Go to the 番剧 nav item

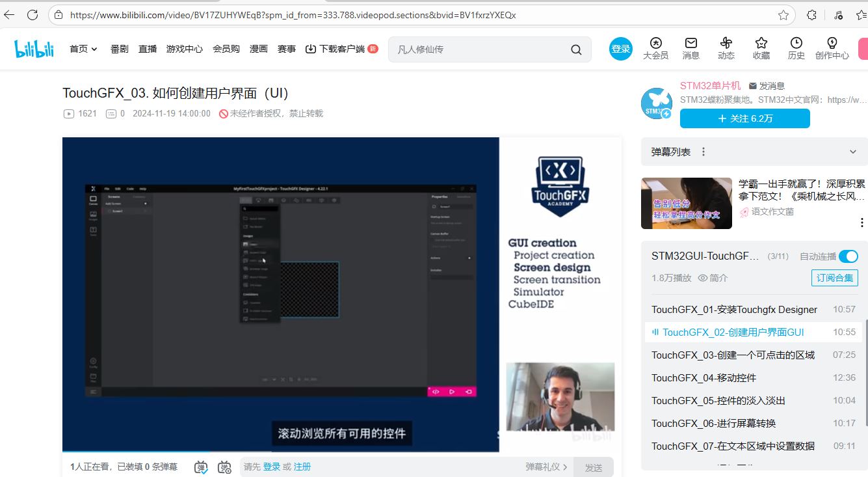pos(120,49)
